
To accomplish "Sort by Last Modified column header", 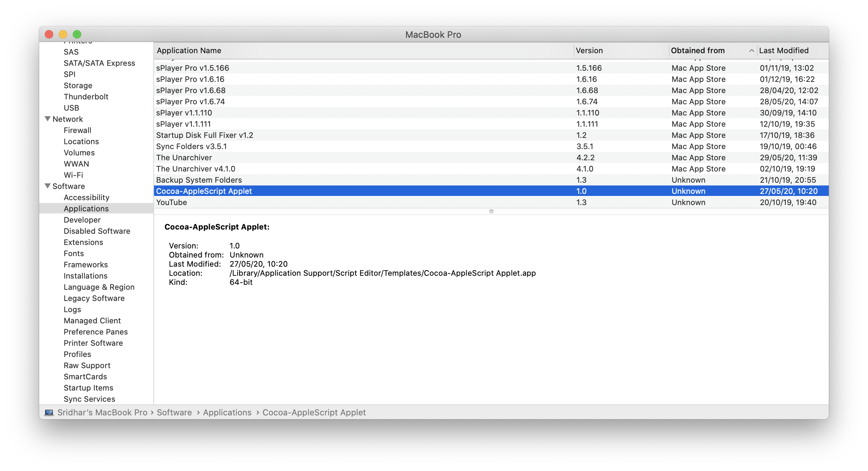I will pyautogui.click(x=784, y=51).
